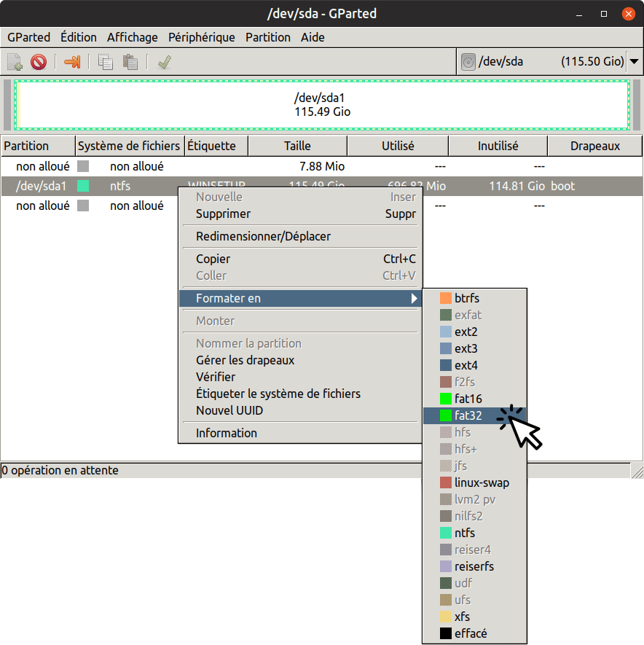Maximize the GParted window

[604, 14]
